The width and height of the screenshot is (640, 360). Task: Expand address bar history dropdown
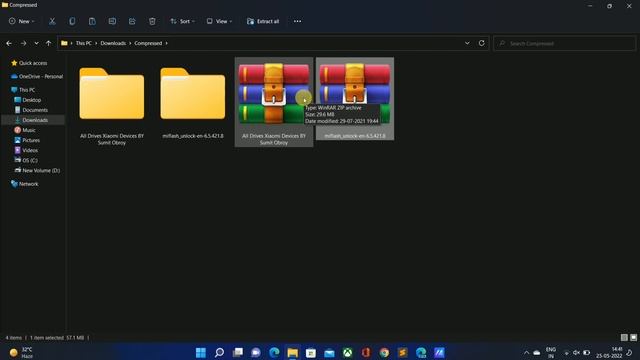point(467,43)
